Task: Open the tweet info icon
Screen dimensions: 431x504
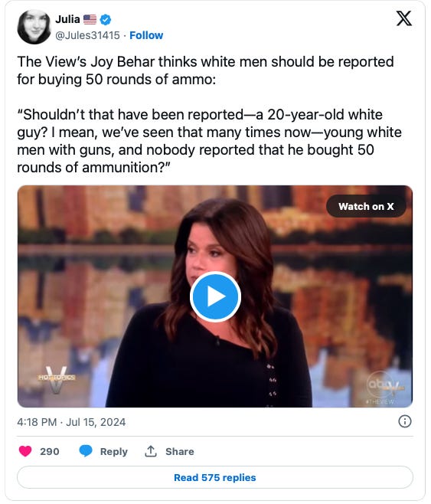Action: point(404,421)
